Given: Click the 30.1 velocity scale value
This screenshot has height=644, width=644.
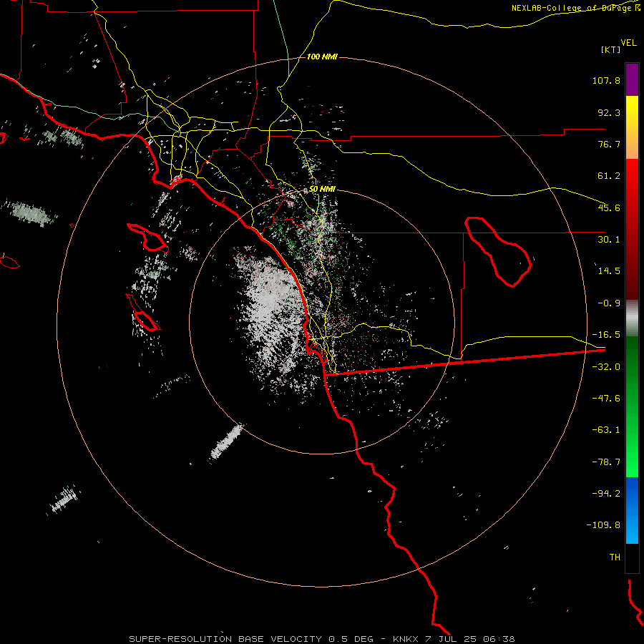Looking at the screenshot, I should click(609, 240).
